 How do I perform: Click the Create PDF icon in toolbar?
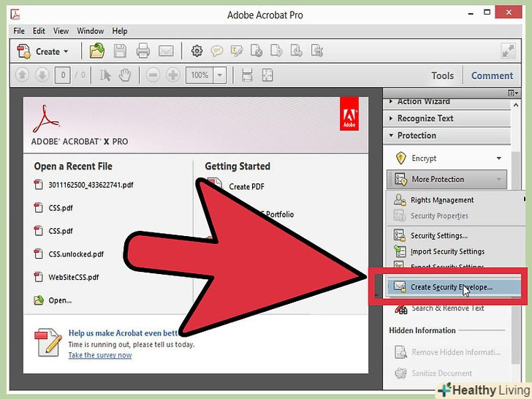point(23,52)
